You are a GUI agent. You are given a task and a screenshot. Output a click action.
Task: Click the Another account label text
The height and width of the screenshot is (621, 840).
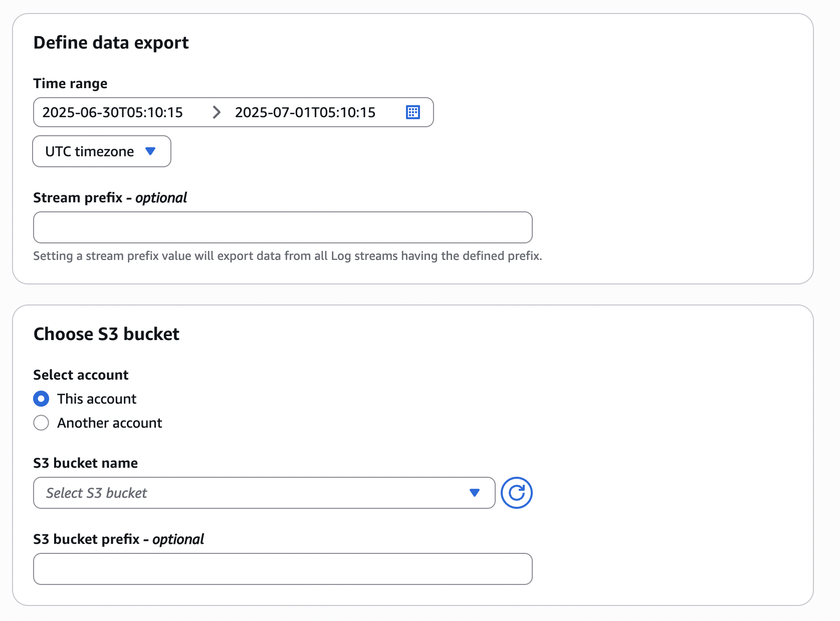[109, 423]
